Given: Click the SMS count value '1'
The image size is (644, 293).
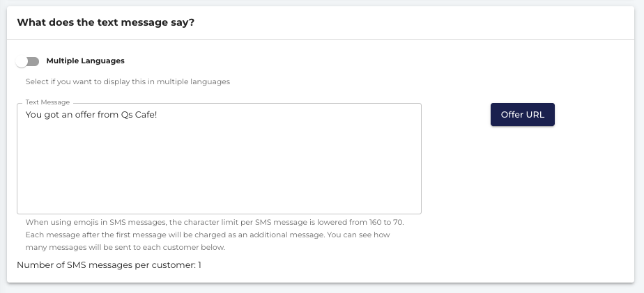Looking at the screenshot, I should point(199,265).
